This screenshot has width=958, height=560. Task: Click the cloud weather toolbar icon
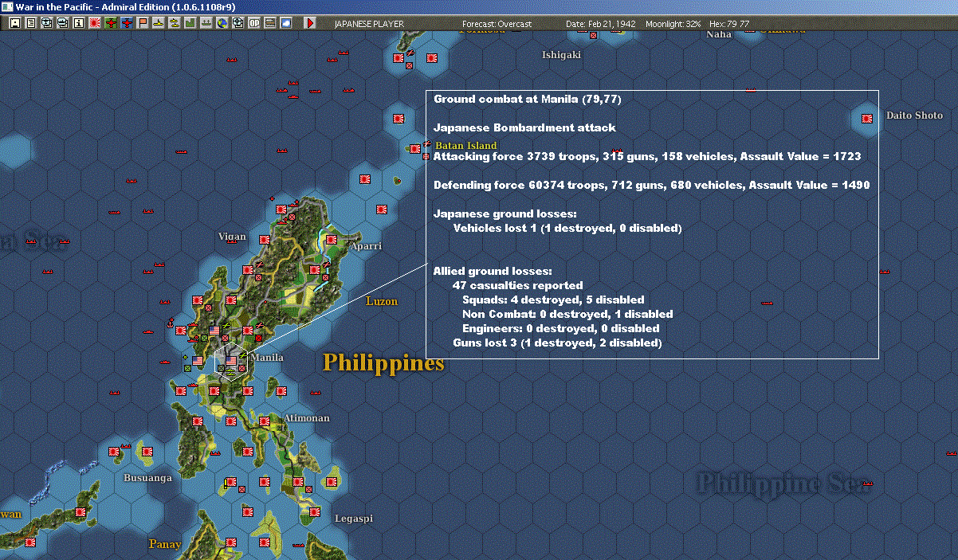pyautogui.click(x=285, y=23)
